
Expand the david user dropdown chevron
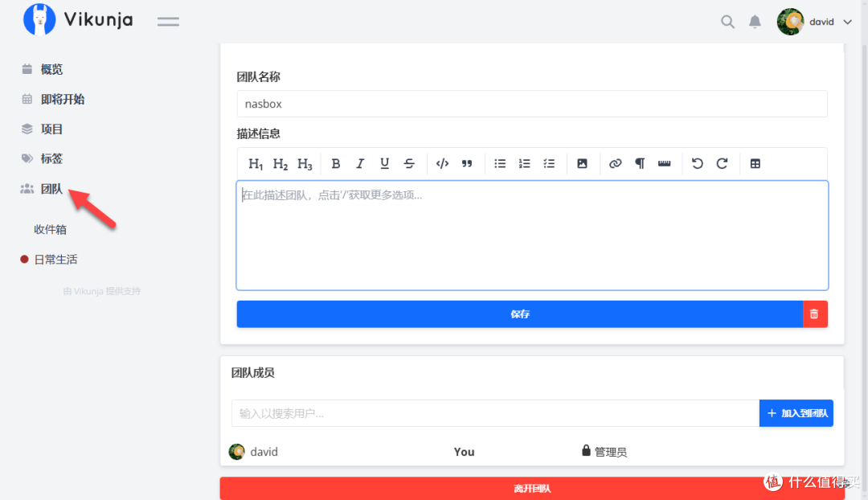pyautogui.click(x=847, y=23)
